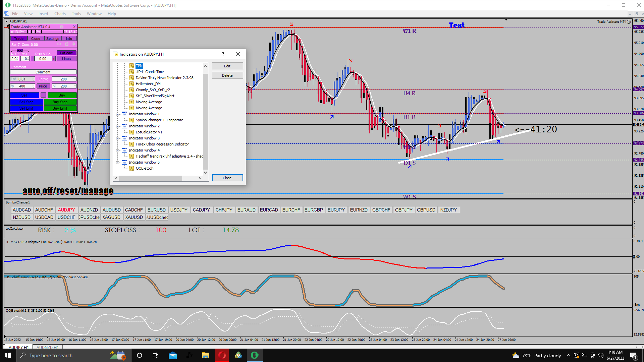Image resolution: width=644 pixels, height=362 pixels.
Task: Click the Delete button in Indicators dialog
Action: coord(227,75)
